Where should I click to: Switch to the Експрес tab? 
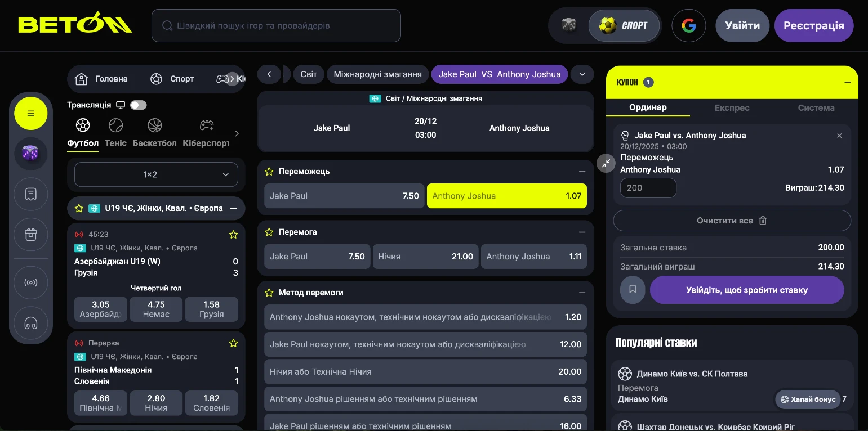[x=732, y=107]
